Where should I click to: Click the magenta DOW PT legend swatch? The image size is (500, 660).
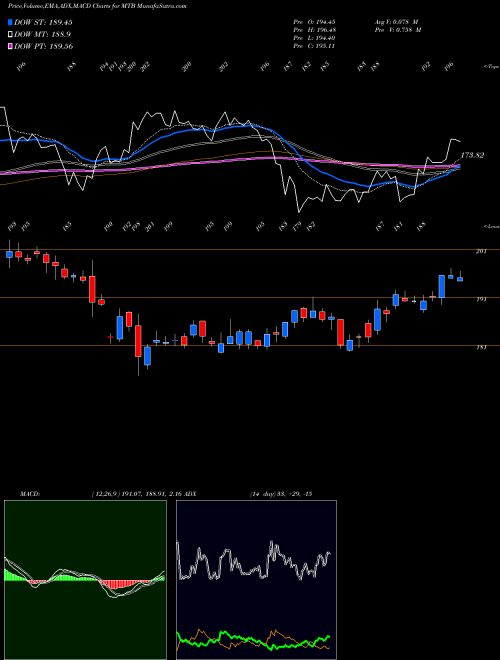tap(11, 46)
